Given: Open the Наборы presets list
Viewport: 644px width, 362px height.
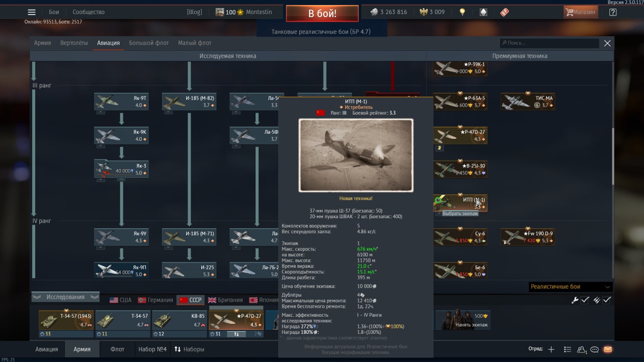Looking at the screenshot, I should 189,349.
